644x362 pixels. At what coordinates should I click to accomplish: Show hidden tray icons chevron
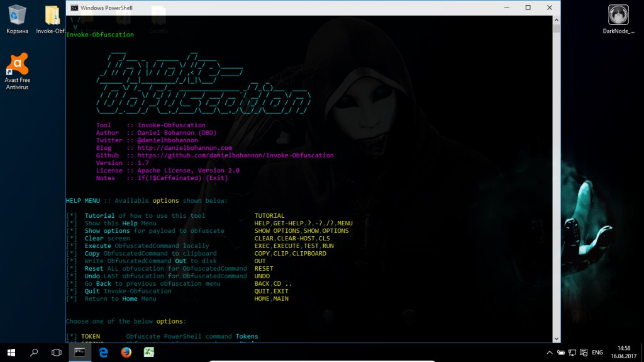tap(550, 353)
